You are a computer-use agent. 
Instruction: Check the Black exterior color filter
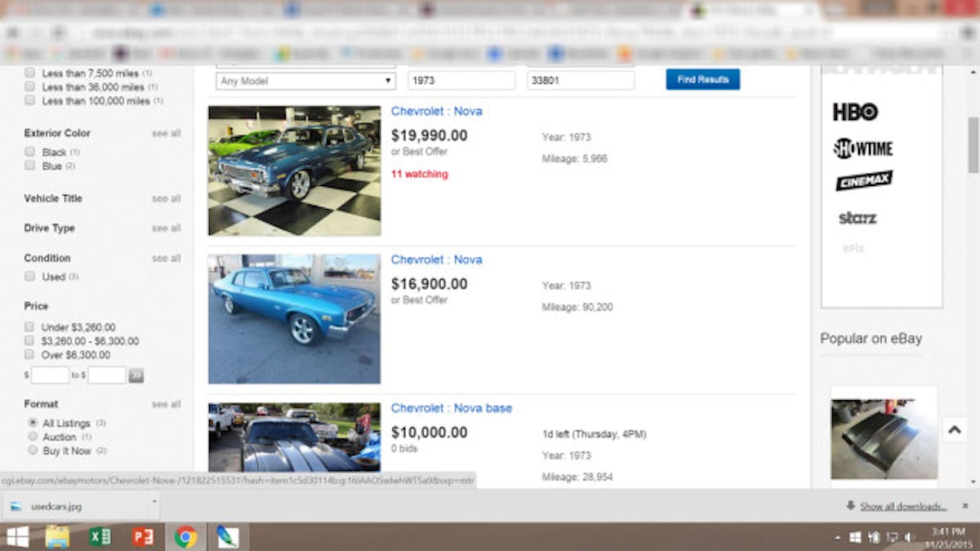click(x=30, y=152)
